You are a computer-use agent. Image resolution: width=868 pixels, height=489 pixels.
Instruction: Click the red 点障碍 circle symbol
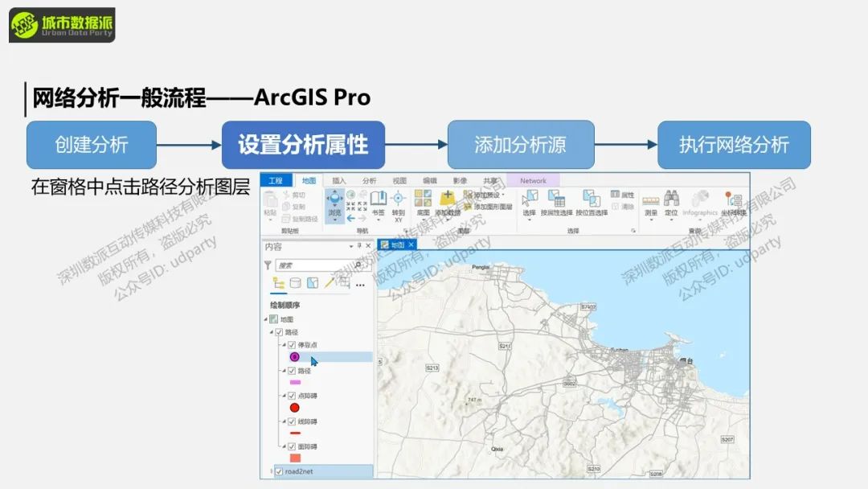pyautogui.click(x=294, y=408)
